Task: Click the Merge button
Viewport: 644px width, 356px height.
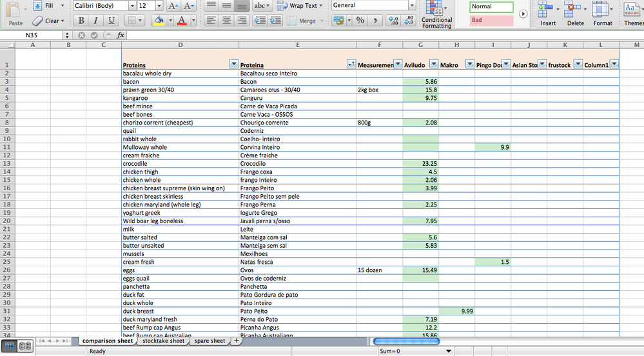Action: click(306, 21)
